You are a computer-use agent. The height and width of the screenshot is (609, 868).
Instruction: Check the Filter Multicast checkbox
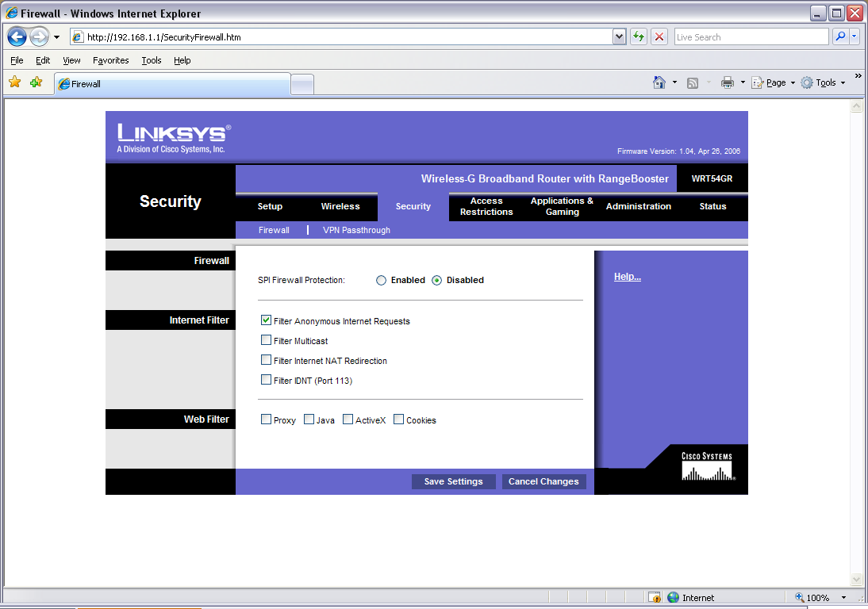pyautogui.click(x=267, y=340)
